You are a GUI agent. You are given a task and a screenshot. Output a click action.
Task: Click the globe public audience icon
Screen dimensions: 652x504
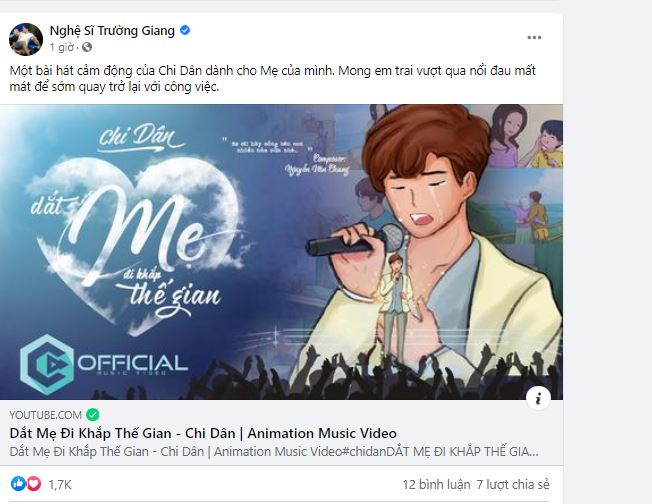[x=87, y=47]
